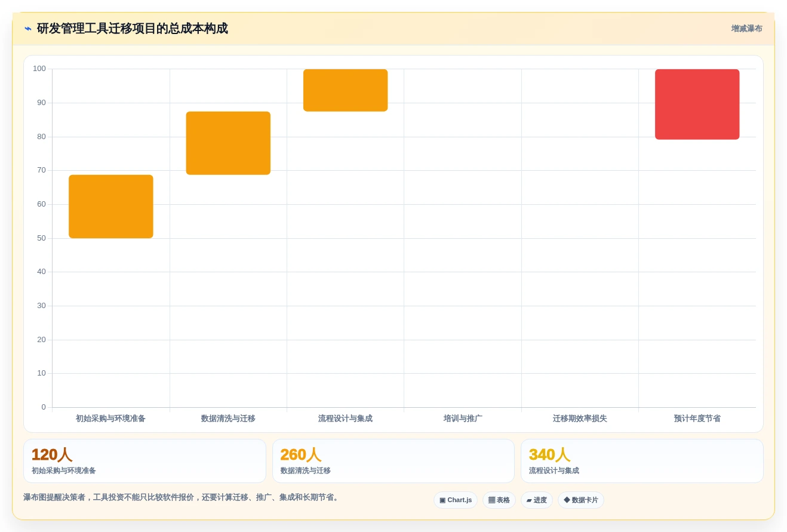Open the 260人 数据清洗与迁移 data card
The image size is (787, 532).
[393, 461]
